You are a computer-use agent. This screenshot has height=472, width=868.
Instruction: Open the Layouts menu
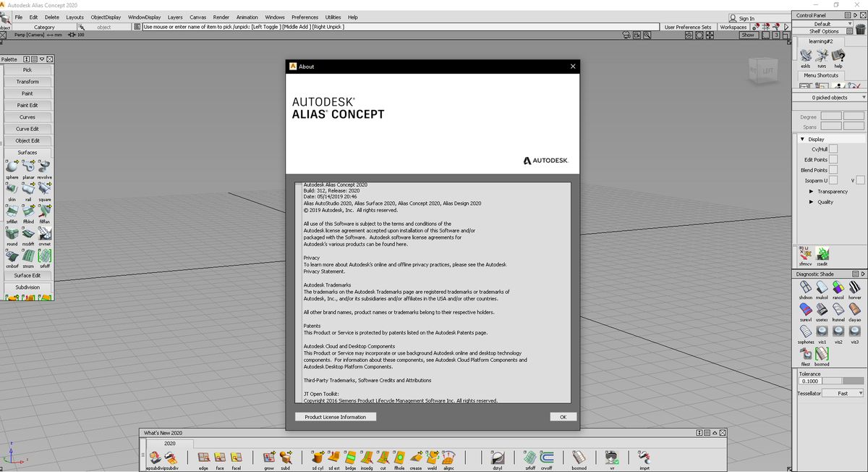point(75,17)
